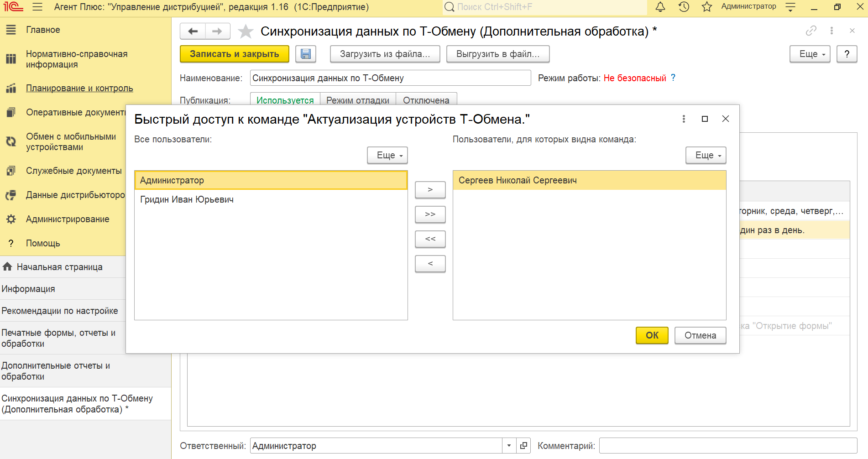Image resolution: width=868 pixels, height=459 pixels.
Task: Open Планирование и контроль section
Action: 79,88
